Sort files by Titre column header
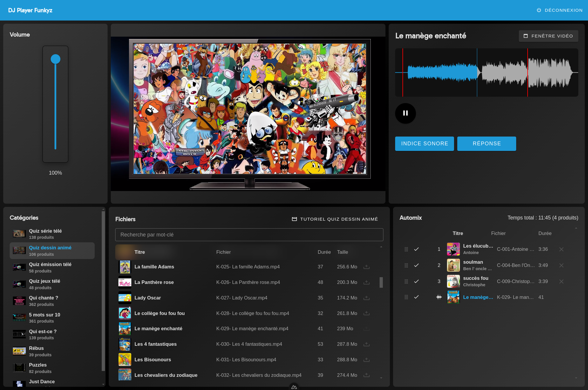 pos(140,252)
